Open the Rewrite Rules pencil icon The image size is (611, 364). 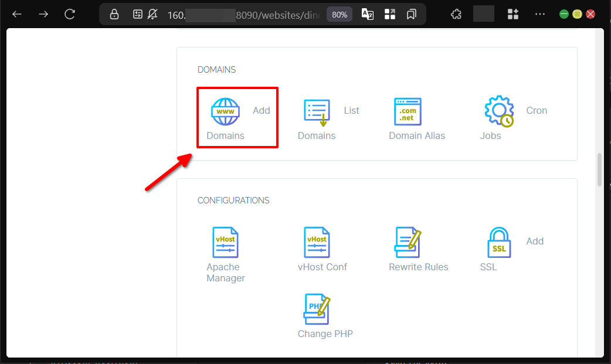pos(408,243)
